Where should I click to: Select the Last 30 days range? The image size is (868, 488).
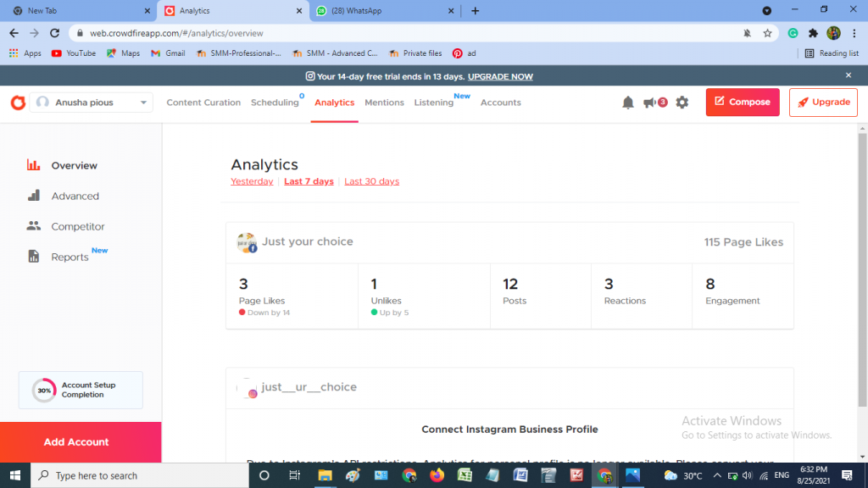tap(371, 181)
